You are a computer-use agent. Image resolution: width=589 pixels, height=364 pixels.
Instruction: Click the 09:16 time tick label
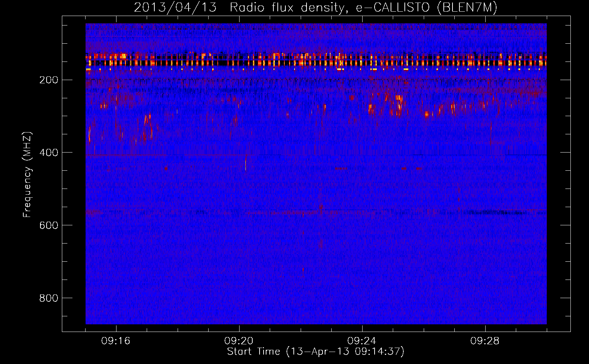[x=116, y=341]
